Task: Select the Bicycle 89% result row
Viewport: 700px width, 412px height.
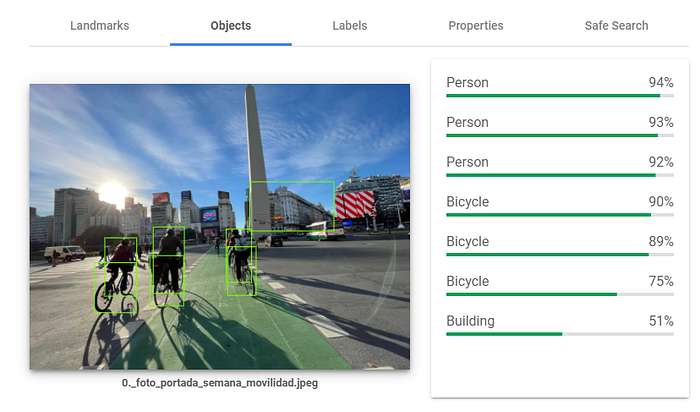Action: tap(560, 245)
